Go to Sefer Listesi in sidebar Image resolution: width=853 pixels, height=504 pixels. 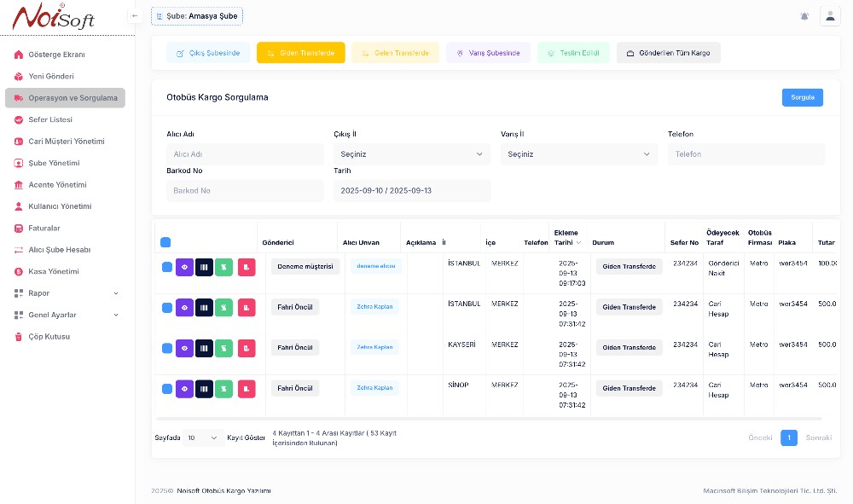(50, 120)
